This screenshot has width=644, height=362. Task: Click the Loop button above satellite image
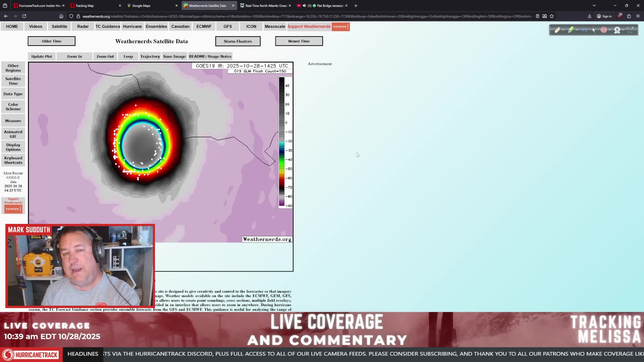[x=128, y=56]
